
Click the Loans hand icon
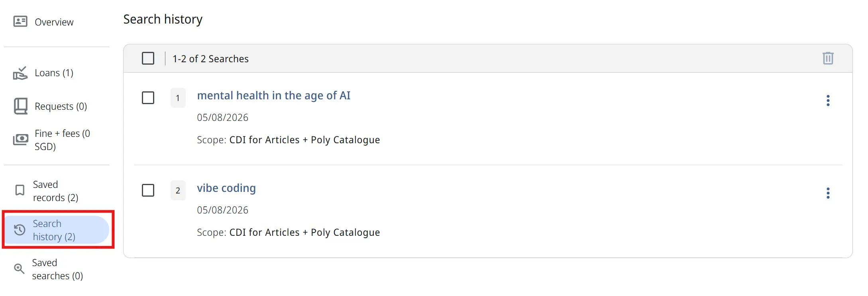point(20,73)
